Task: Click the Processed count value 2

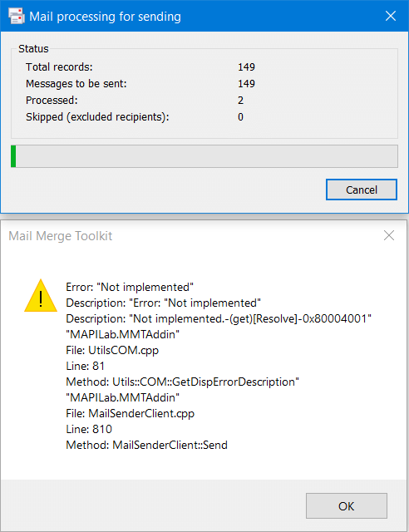Action: [240, 101]
